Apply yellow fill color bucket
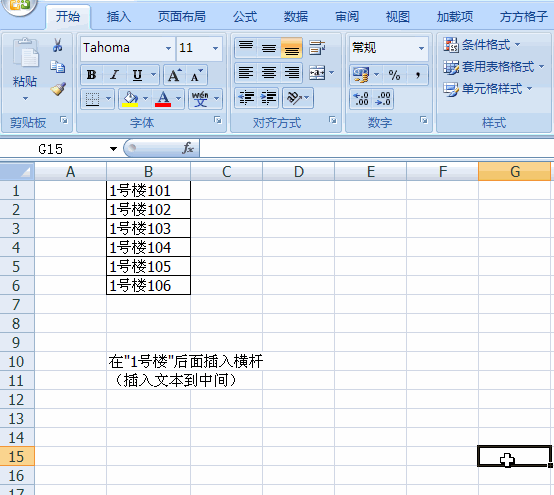Viewport: 554px width, 495px height. click(x=130, y=99)
